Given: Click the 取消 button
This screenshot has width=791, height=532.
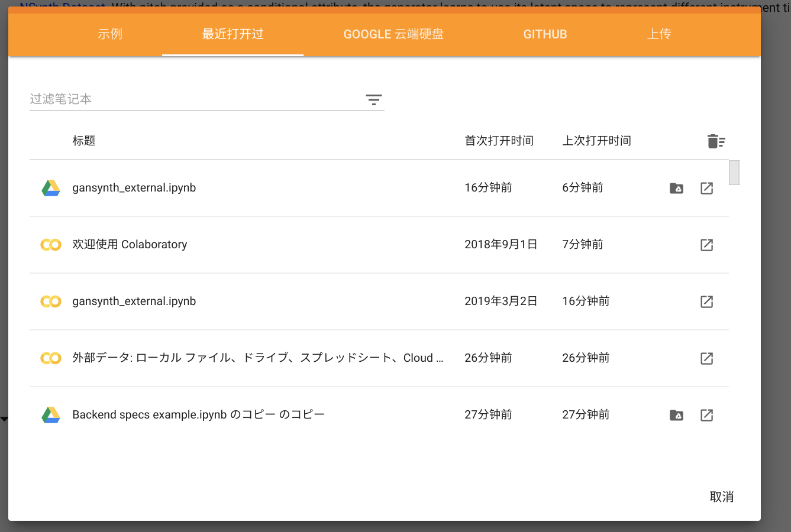Looking at the screenshot, I should click(722, 497).
